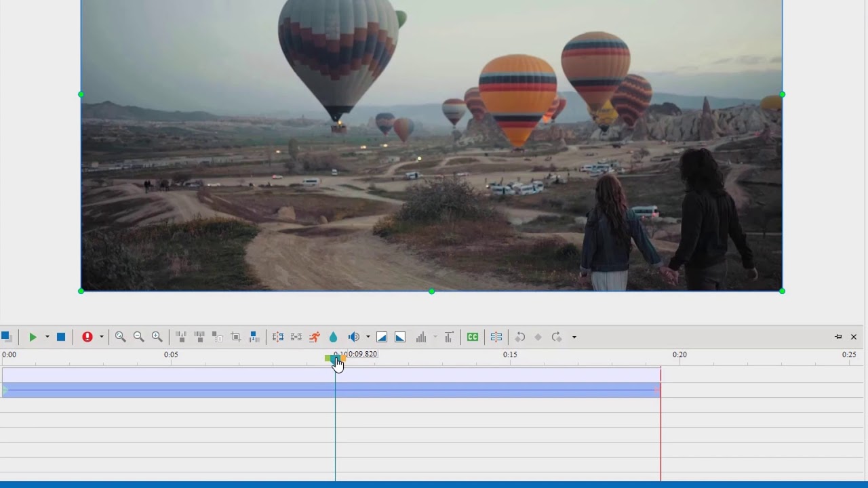Close the timeline pane

(x=854, y=337)
